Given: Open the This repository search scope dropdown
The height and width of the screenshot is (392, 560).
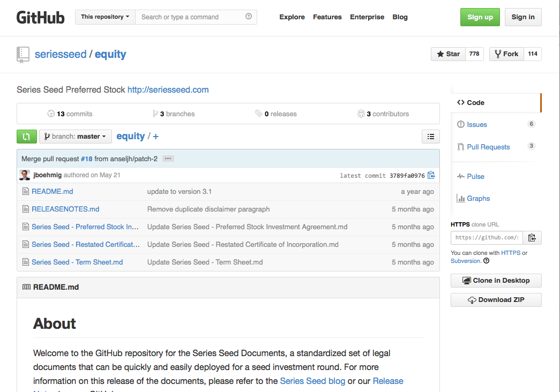Looking at the screenshot, I should pos(104,17).
